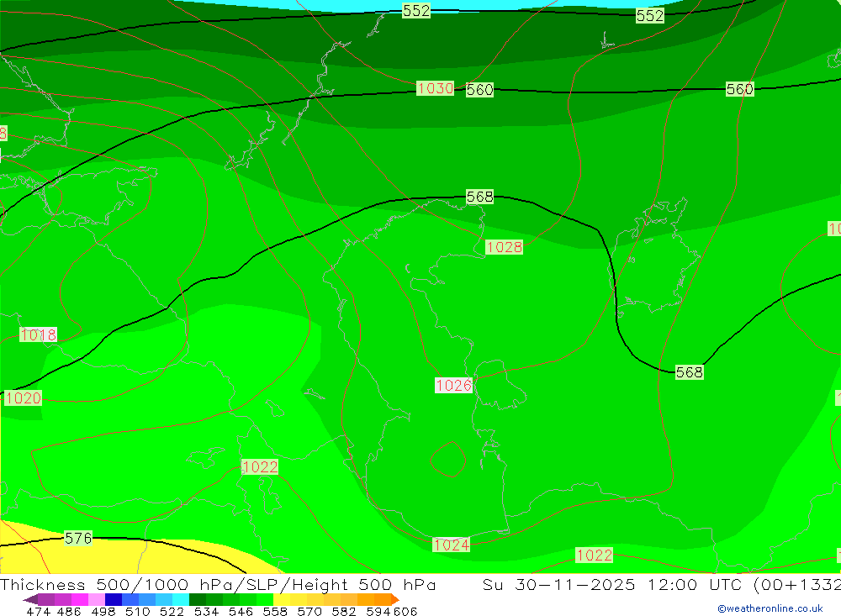Image resolution: width=841 pixels, height=616 pixels.
Task: Click the small closed red isobar loop
Action: (x=448, y=459)
